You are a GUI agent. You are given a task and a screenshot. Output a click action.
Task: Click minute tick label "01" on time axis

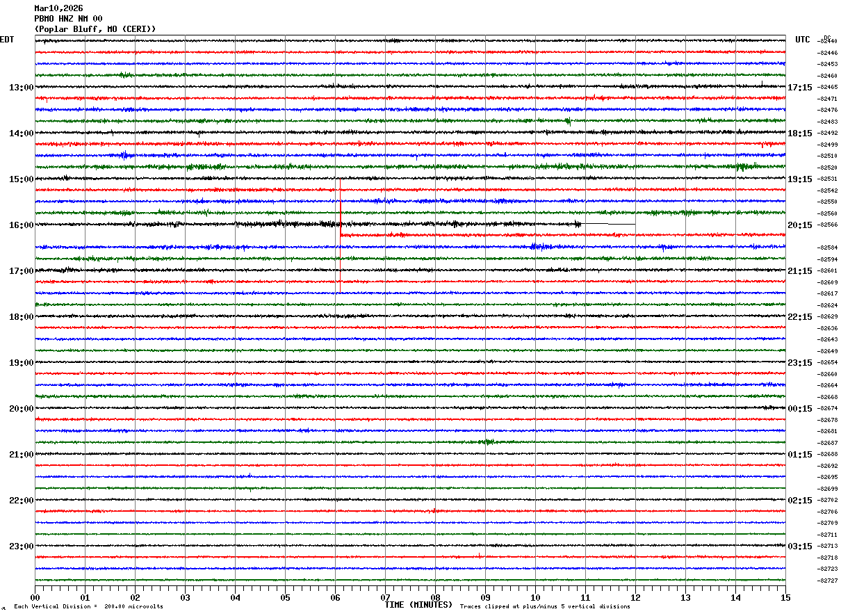pos(85,598)
